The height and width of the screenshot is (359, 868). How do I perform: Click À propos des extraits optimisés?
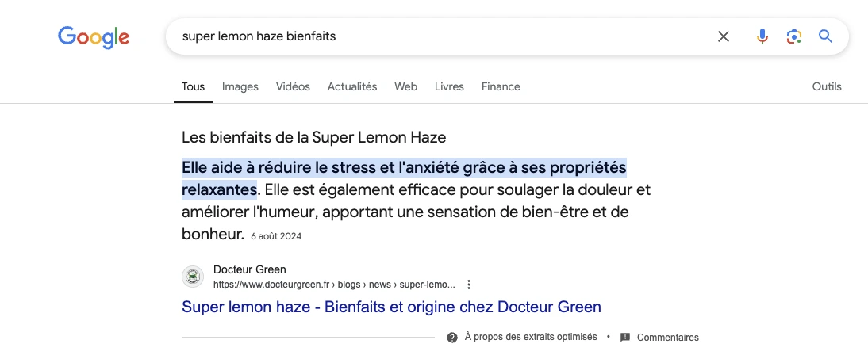[x=531, y=337]
